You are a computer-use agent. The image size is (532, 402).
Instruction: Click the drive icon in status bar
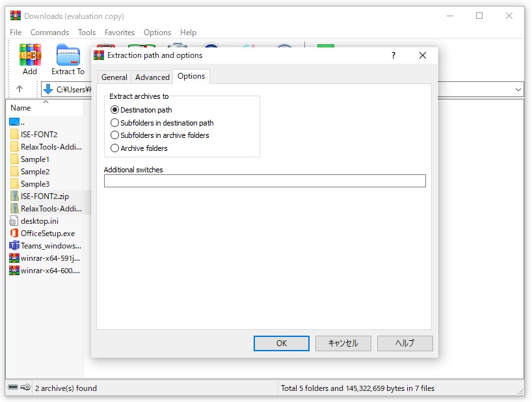click(x=13, y=387)
